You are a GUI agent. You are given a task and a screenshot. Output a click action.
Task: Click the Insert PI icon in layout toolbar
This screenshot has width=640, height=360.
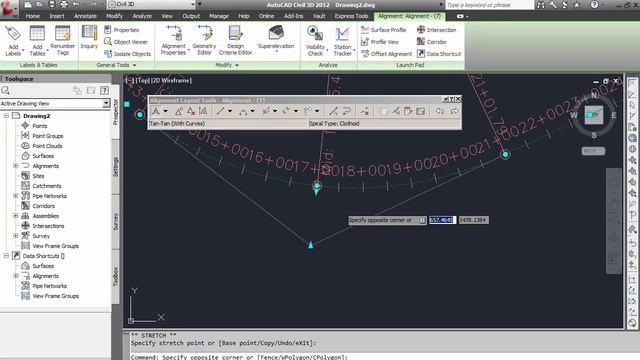179,111
